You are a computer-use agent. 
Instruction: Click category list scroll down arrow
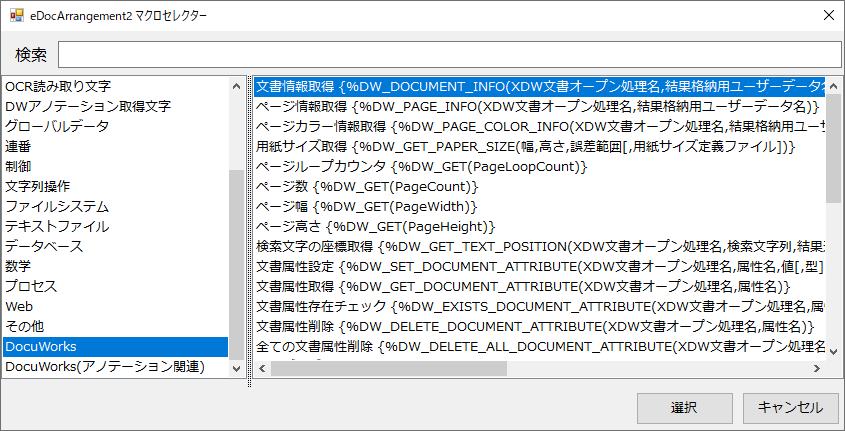tap(237, 369)
